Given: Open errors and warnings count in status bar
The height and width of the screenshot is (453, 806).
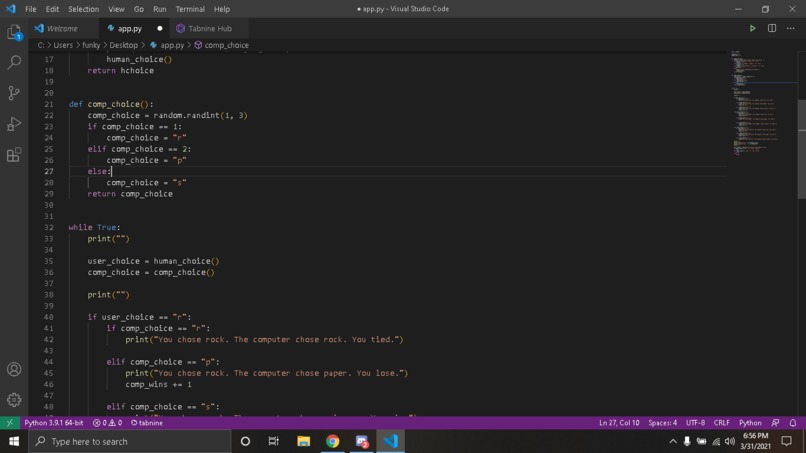Looking at the screenshot, I should click(x=107, y=423).
